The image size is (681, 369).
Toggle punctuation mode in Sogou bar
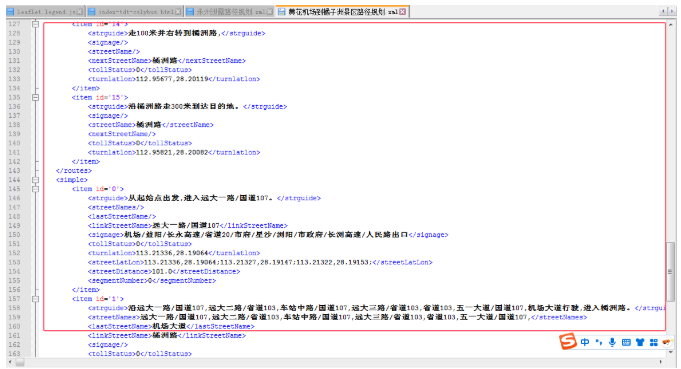point(599,342)
